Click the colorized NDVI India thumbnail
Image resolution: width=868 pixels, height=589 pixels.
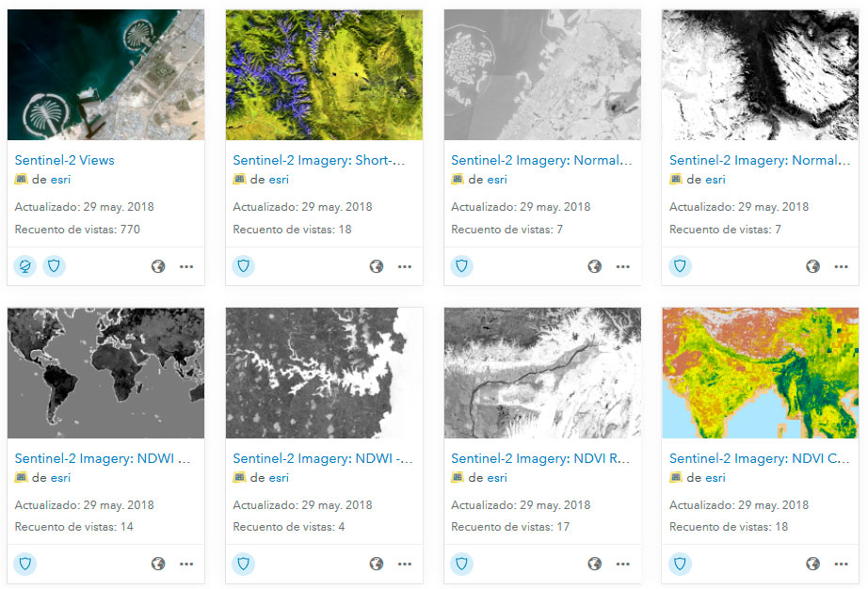coord(760,373)
